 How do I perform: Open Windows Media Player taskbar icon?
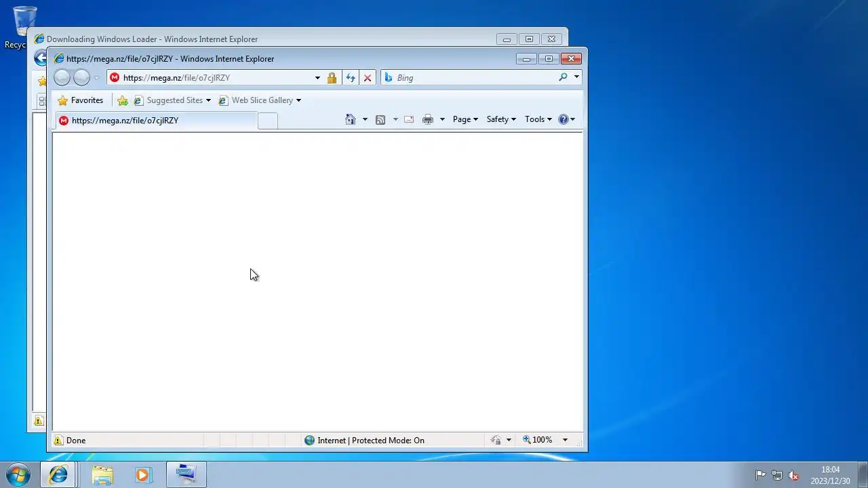(x=142, y=474)
